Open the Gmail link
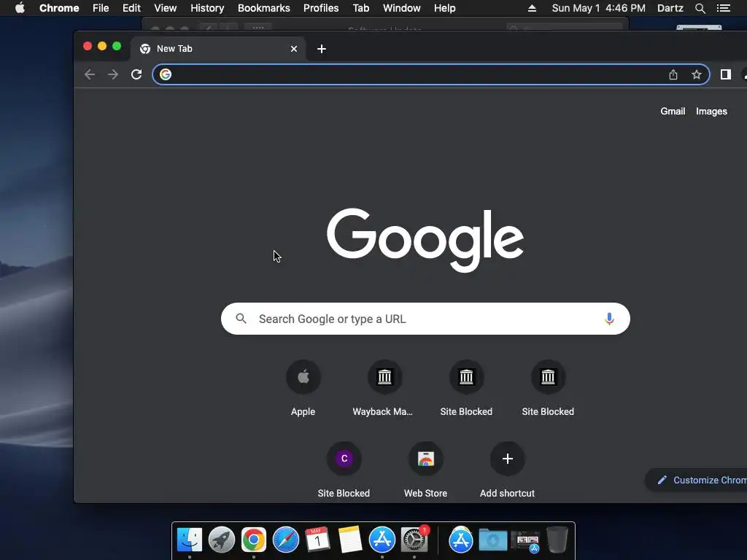The width and height of the screenshot is (747, 560). [673, 111]
